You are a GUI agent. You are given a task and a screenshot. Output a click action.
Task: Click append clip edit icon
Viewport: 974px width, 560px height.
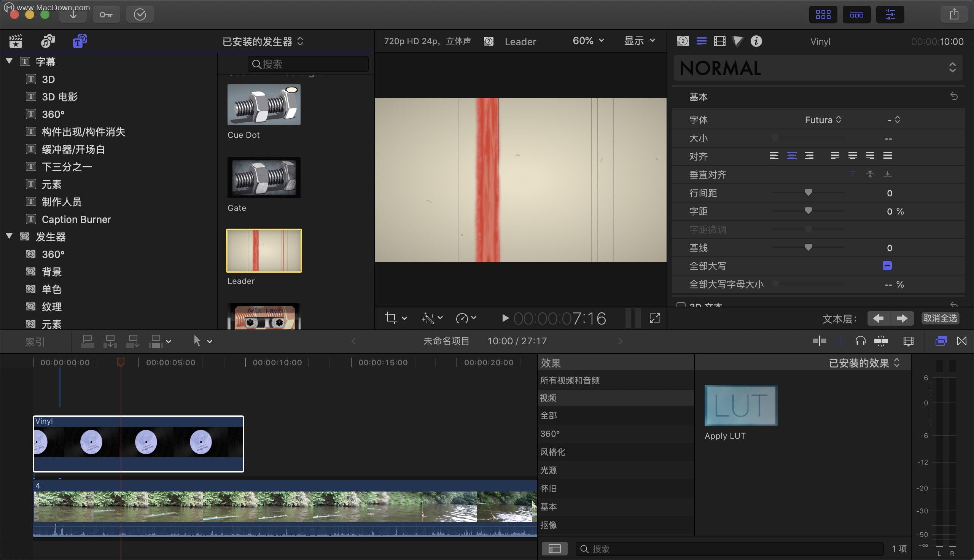[x=133, y=341]
